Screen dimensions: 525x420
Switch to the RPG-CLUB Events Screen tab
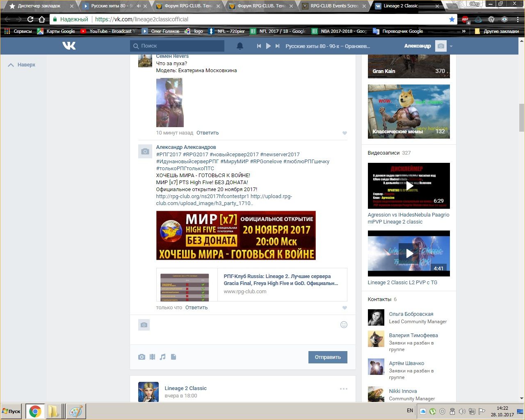[x=334, y=6]
